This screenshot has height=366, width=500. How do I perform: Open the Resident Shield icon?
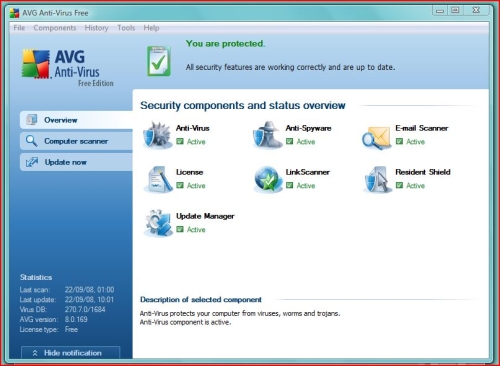tap(377, 179)
